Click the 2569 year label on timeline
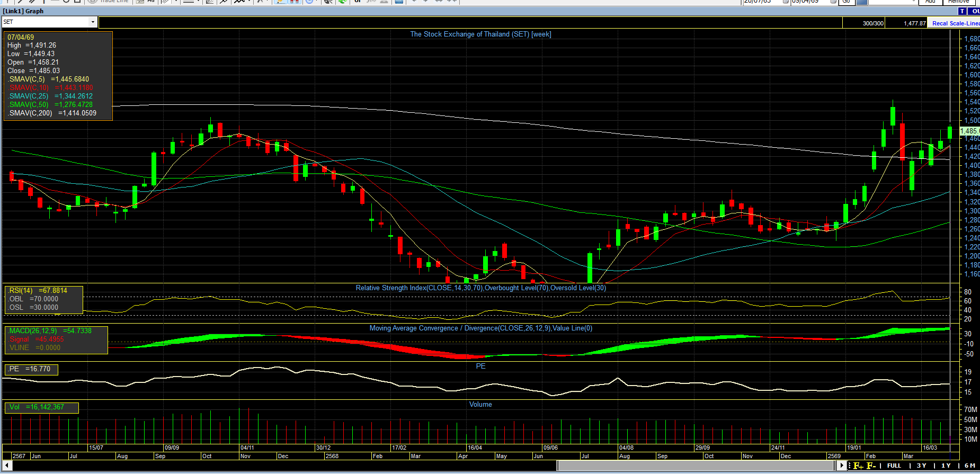The image size is (980, 474). [x=834, y=456]
